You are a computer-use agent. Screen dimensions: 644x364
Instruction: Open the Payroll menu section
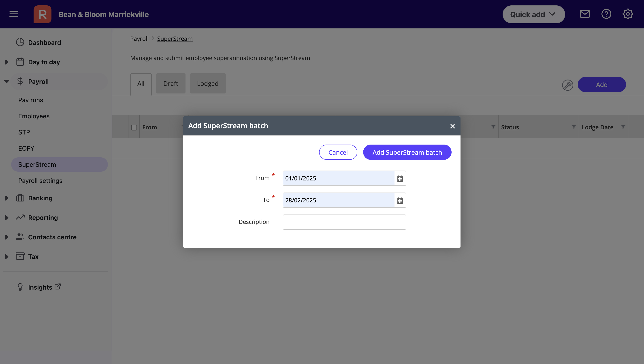click(38, 82)
